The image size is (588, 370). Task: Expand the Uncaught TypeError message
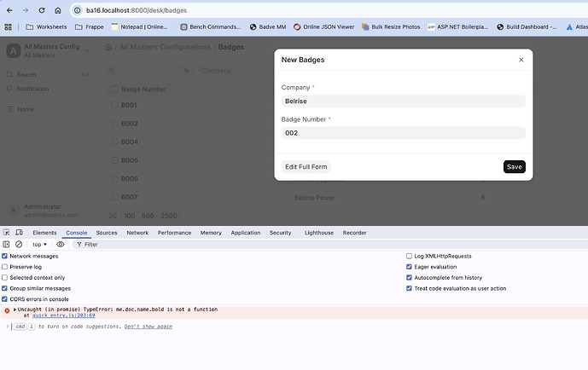point(15,309)
